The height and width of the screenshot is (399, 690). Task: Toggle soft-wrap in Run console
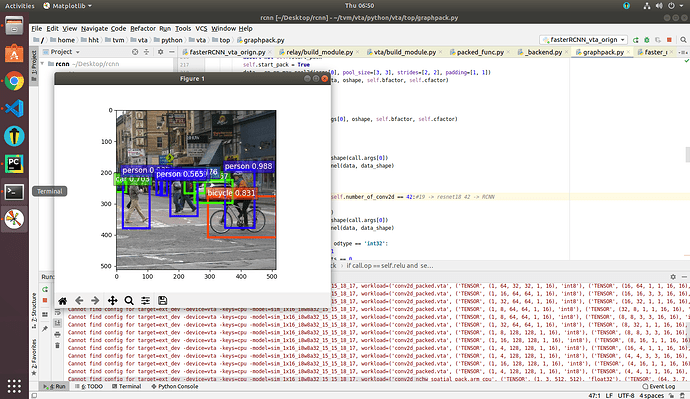click(58, 312)
